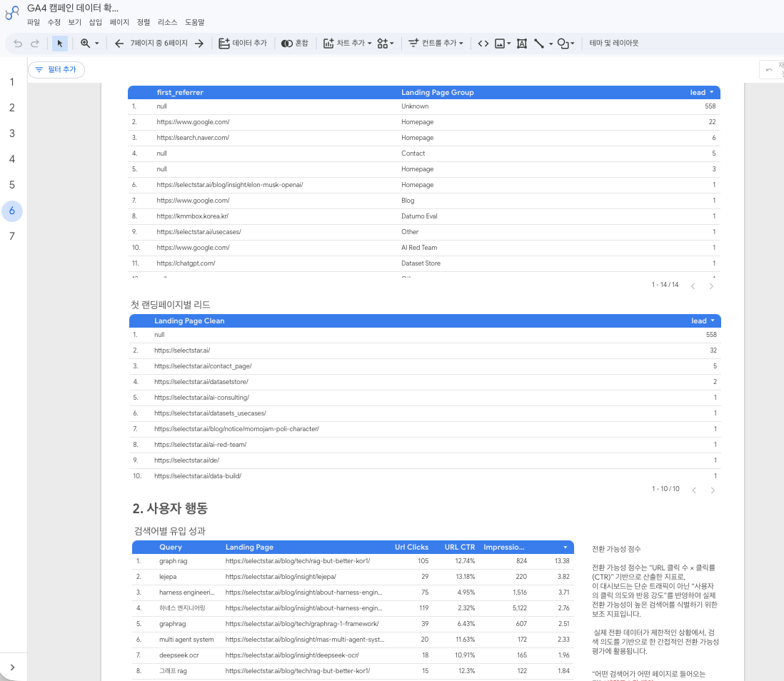Click the Landing Page Clean column header
Viewport: 784px width, 681px height.
[189, 321]
